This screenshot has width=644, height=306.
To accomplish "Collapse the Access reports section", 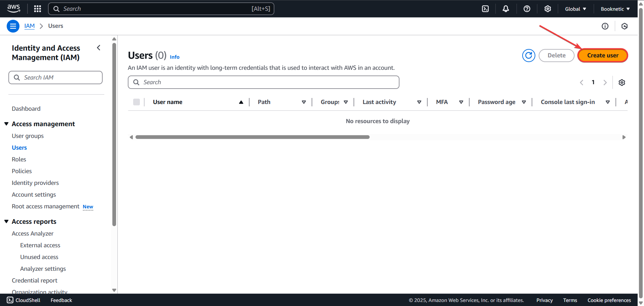I will [6, 221].
